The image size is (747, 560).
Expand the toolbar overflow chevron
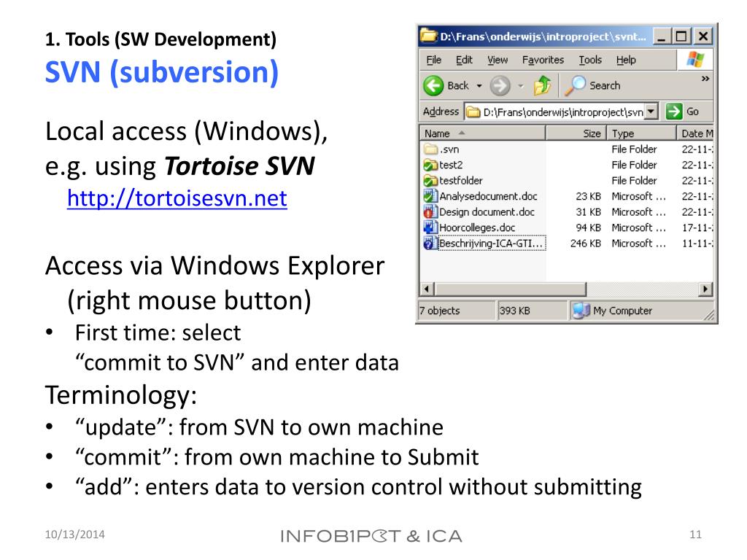point(705,79)
